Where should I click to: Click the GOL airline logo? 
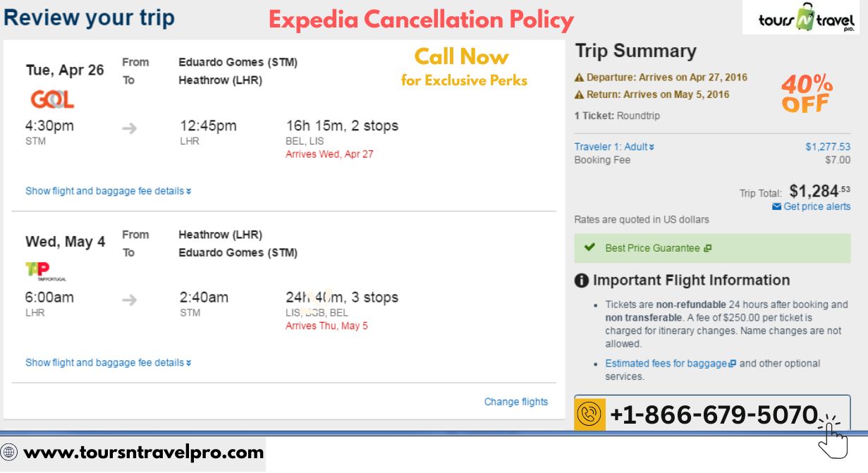click(52, 99)
